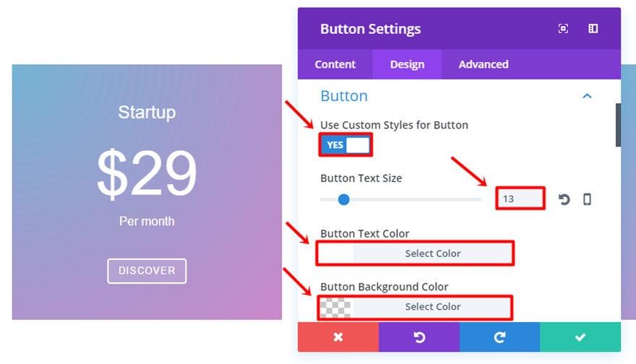Open responsive phone settings for text size

tap(587, 199)
